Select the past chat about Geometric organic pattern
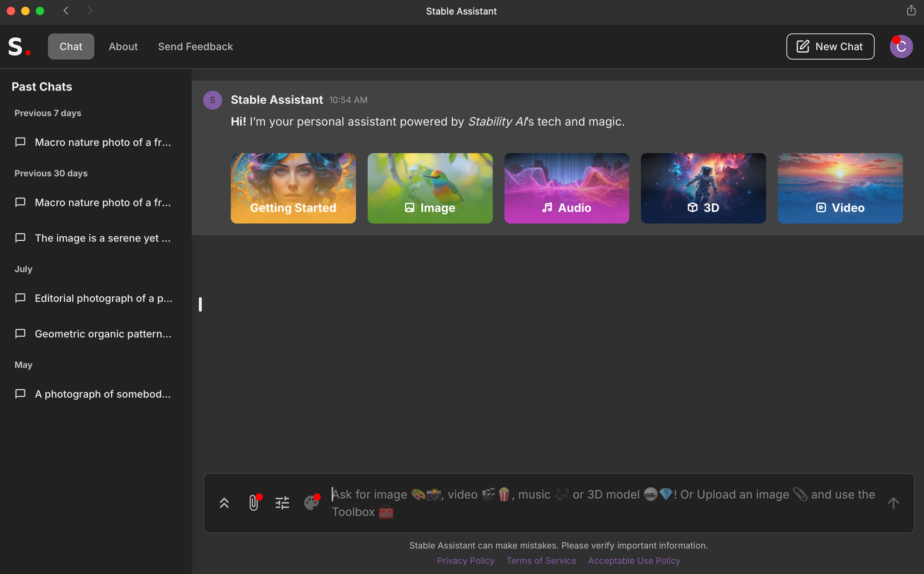 click(103, 333)
